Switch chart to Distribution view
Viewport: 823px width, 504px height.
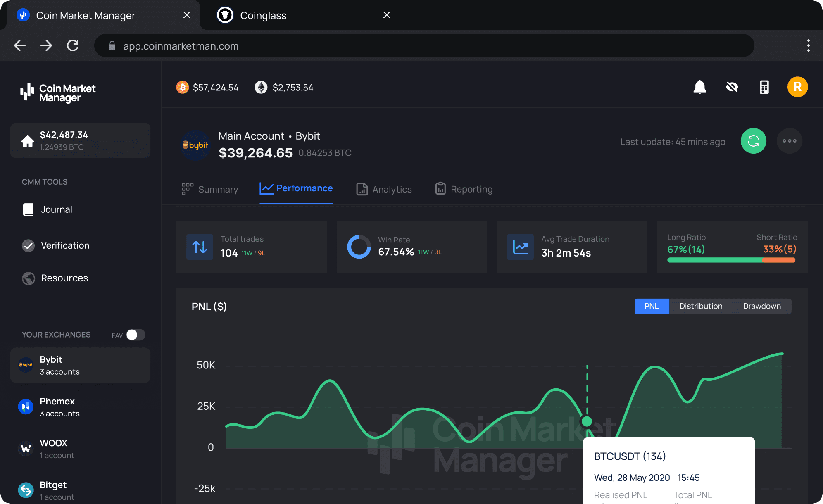701,306
